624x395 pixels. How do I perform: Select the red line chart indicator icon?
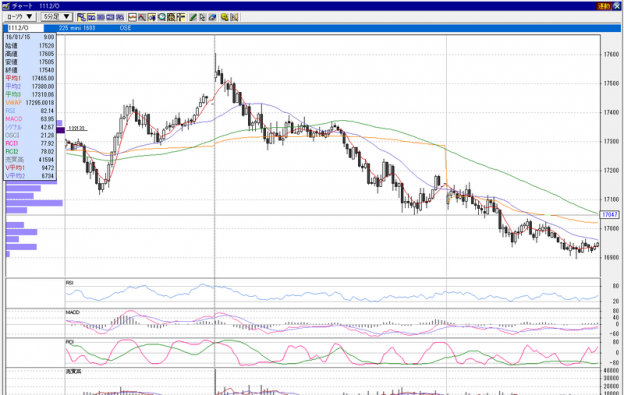132,17
